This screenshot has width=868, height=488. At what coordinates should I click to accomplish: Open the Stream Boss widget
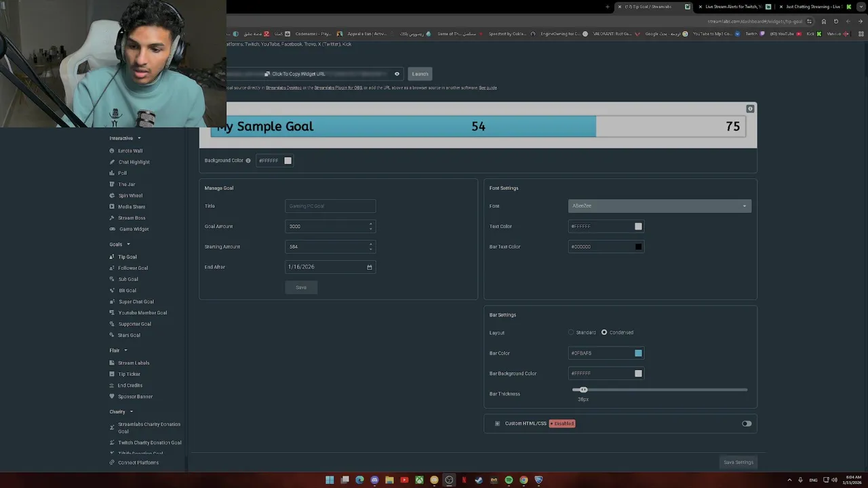(x=132, y=218)
